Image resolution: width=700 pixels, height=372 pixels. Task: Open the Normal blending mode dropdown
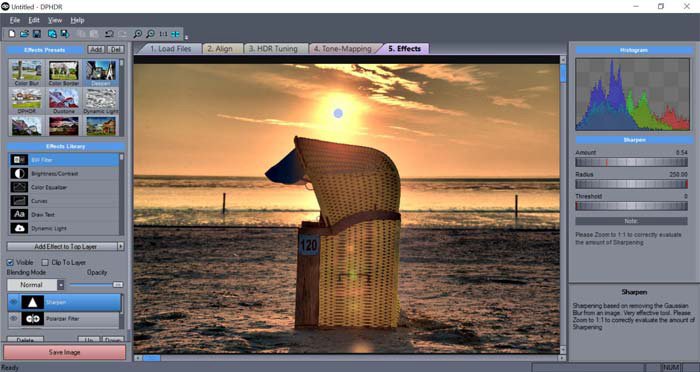pyautogui.click(x=61, y=285)
